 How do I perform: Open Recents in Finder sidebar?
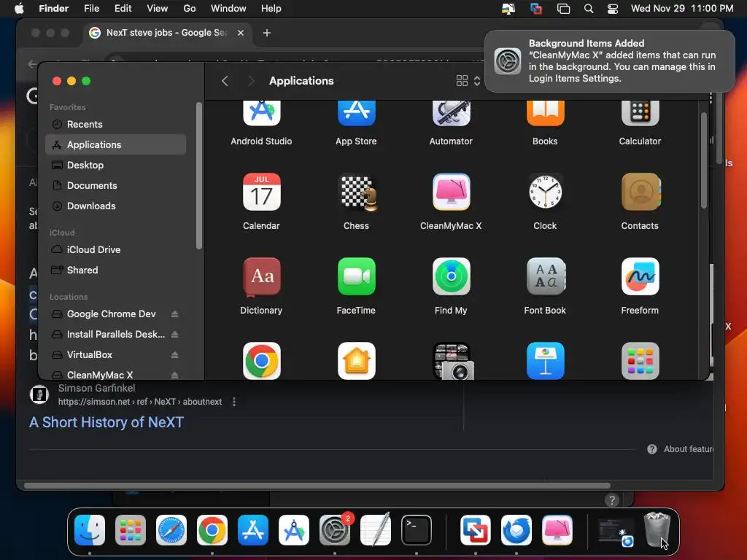[x=115, y=124]
